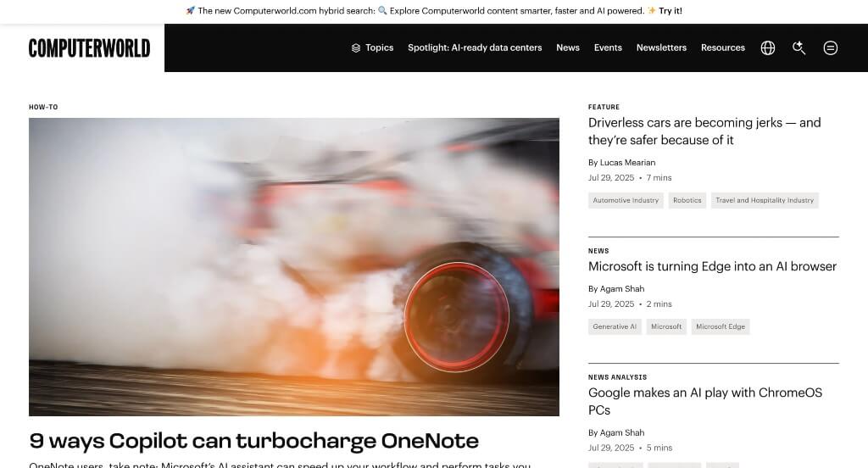The height and width of the screenshot is (468, 868).
Task: Open the Topics menu
Action: click(x=373, y=47)
